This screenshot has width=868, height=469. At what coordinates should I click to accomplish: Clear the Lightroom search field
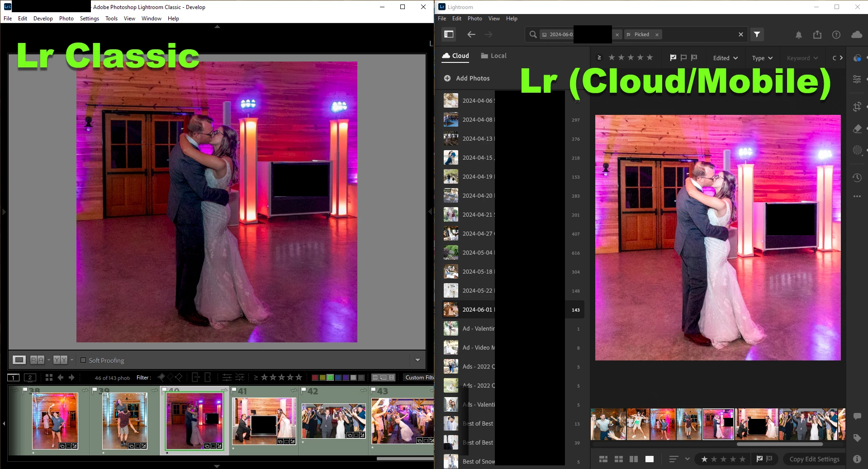pos(740,34)
